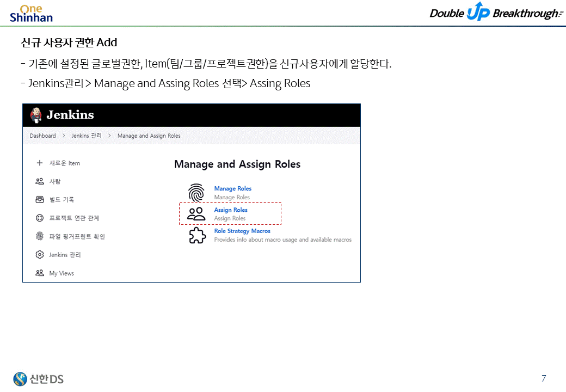Expand chevron after Jenkins 관리 breadcrumb
This screenshot has height=392, width=566.
109,136
